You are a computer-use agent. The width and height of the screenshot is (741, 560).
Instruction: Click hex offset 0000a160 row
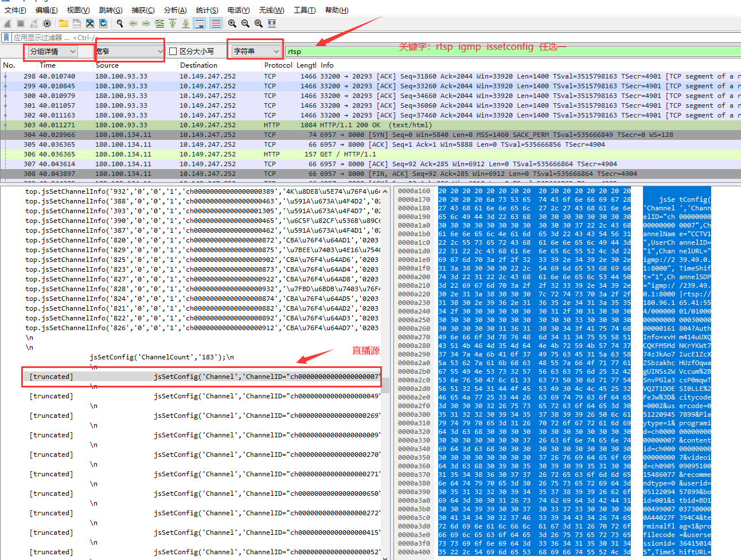tap(414, 191)
